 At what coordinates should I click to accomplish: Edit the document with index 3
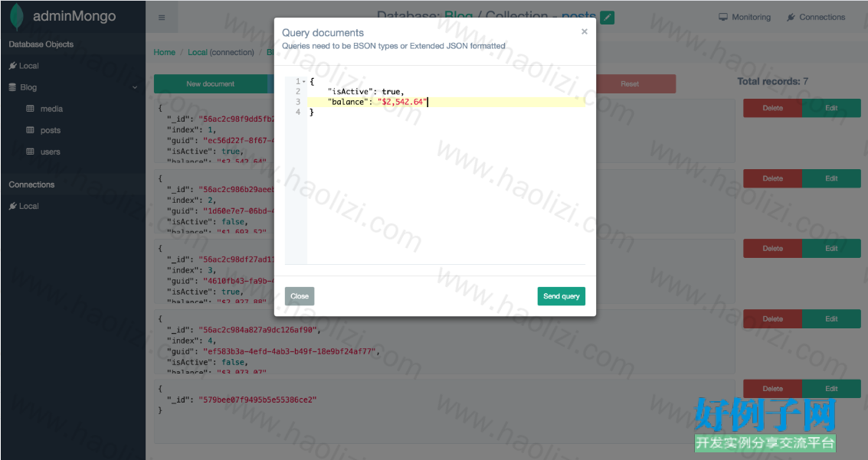[831, 249]
